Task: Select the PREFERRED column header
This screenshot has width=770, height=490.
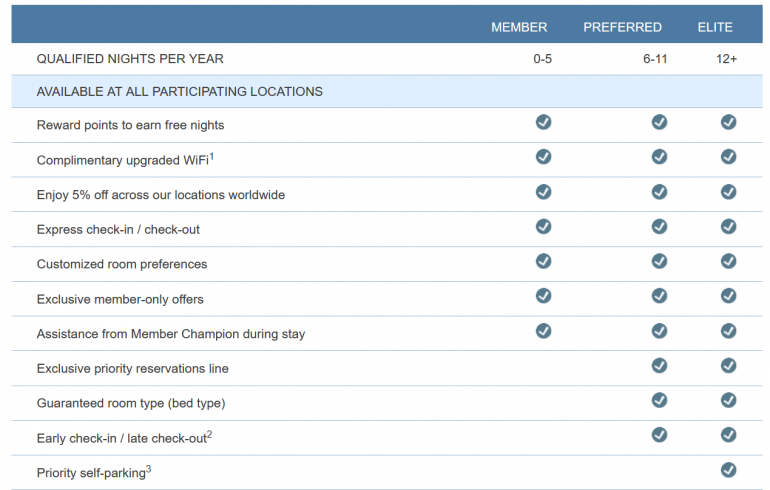Action: click(622, 27)
